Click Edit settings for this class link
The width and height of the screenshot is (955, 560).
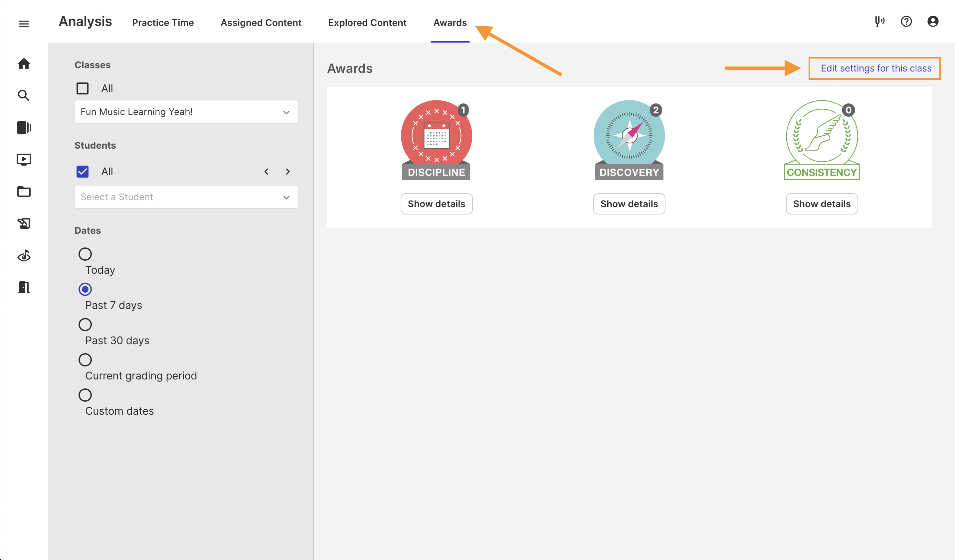[876, 68]
